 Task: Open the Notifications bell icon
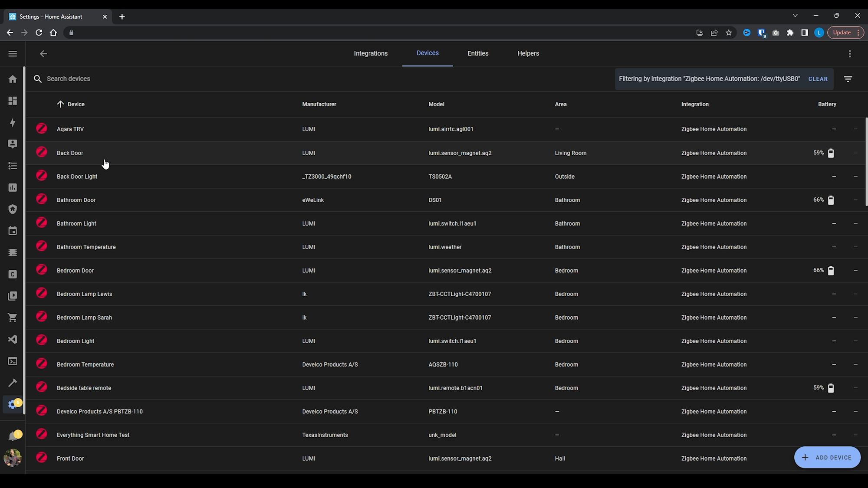pos(13,436)
